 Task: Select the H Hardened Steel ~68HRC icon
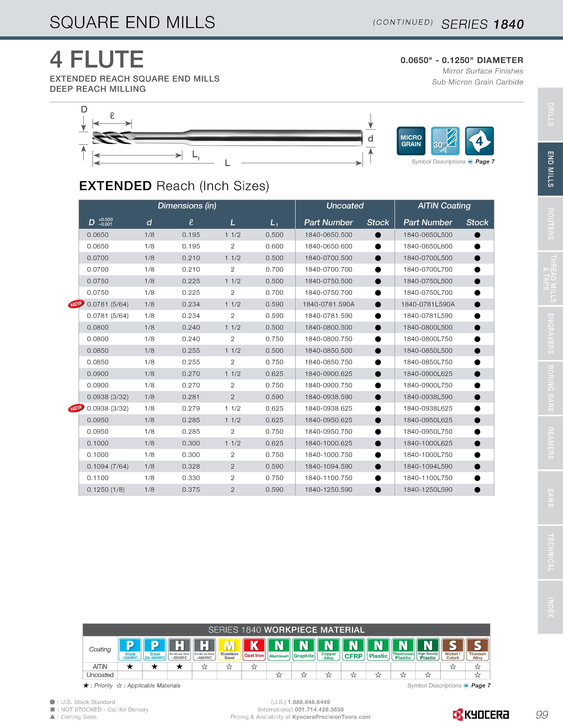[204, 649]
